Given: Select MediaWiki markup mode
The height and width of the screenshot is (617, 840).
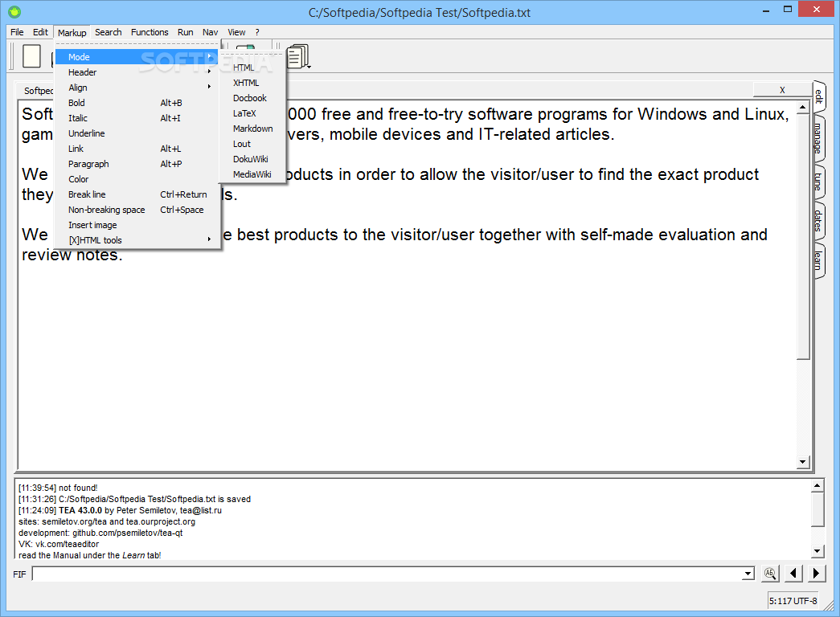Looking at the screenshot, I should coord(252,174).
